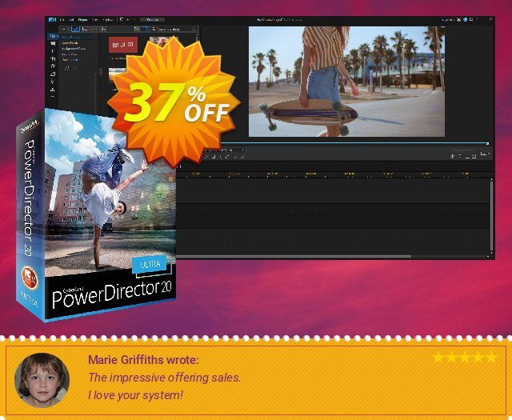The height and width of the screenshot is (420, 512).
Task: Open the Edit menu
Action: [x=71, y=19]
